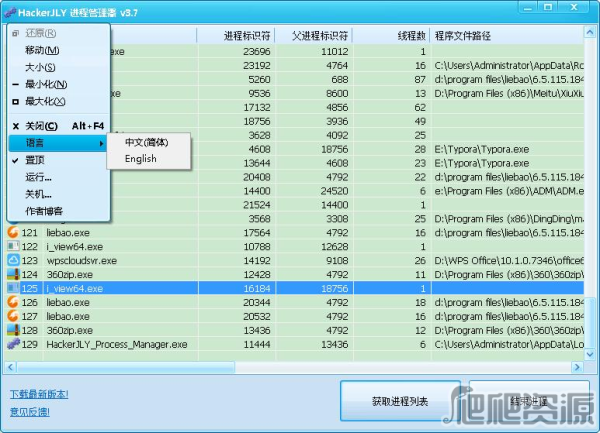600x433 pixels.
Task: Select liebao.exe in row 121
Action: coord(68,233)
